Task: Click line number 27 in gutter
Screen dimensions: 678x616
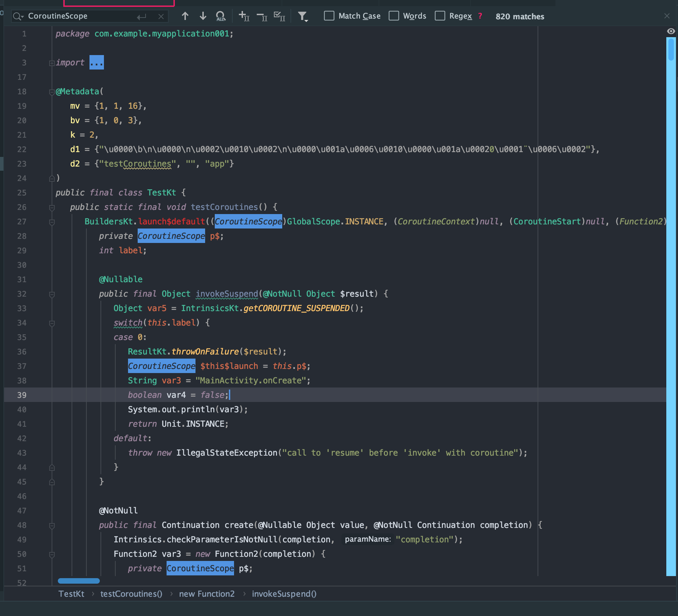Action: (x=22, y=222)
